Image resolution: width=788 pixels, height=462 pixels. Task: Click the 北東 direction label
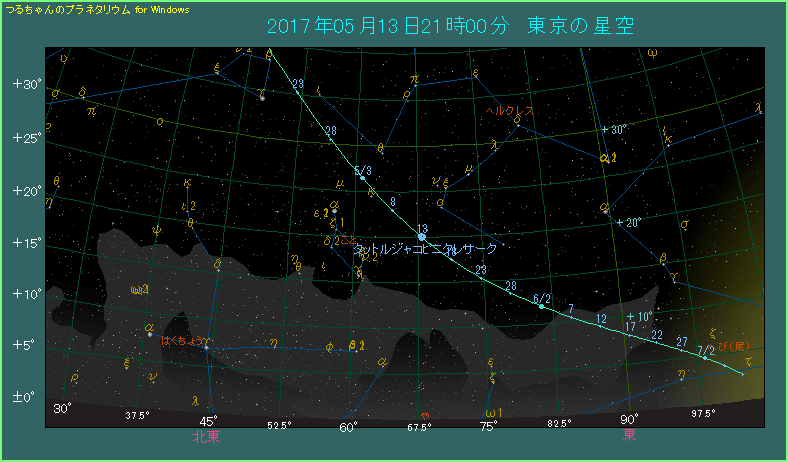(206, 437)
